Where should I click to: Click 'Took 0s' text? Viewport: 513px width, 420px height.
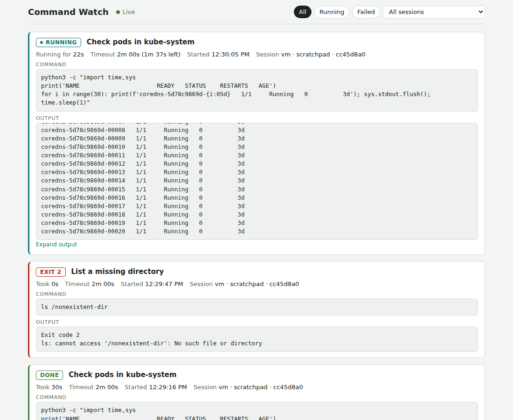coord(47,284)
